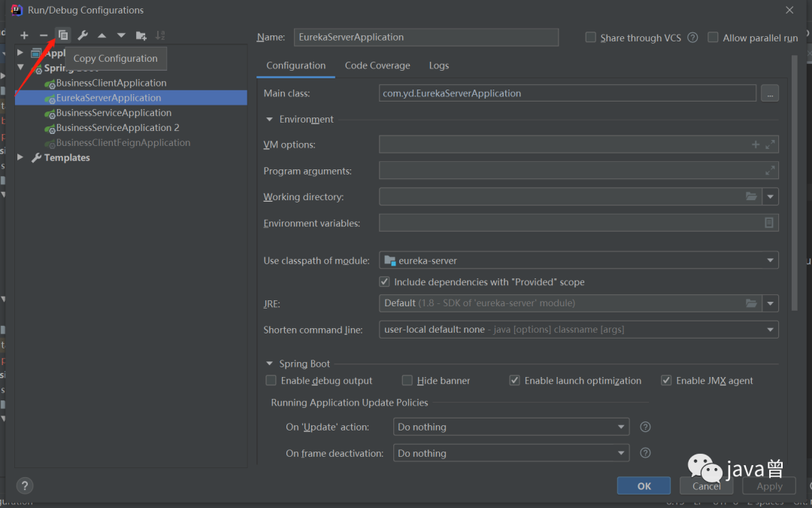Switch to Configuration tab
The width and height of the screenshot is (812, 508).
coord(295,65)
